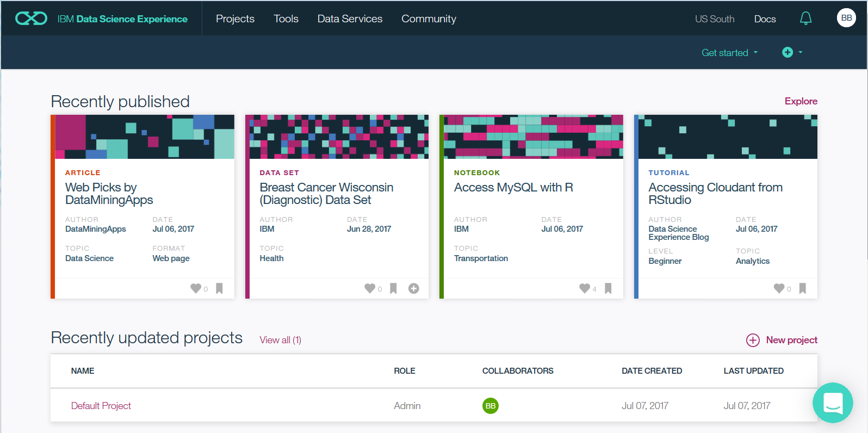Screen dimensions: 868x433
Task: Click the Data Science Experience Blog author
Action: pos(678,233)
